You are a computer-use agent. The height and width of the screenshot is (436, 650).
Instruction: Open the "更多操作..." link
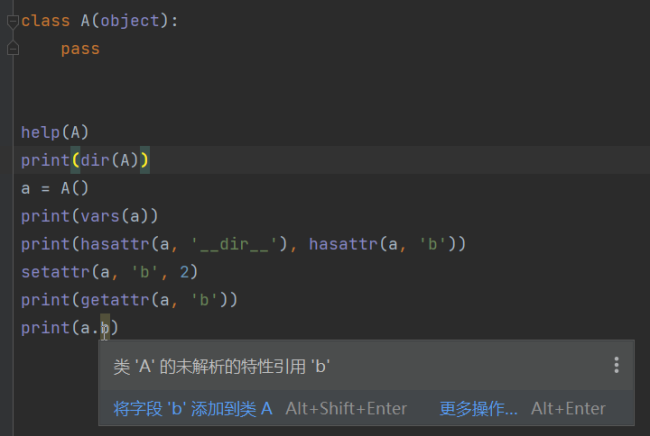point(478,408)
